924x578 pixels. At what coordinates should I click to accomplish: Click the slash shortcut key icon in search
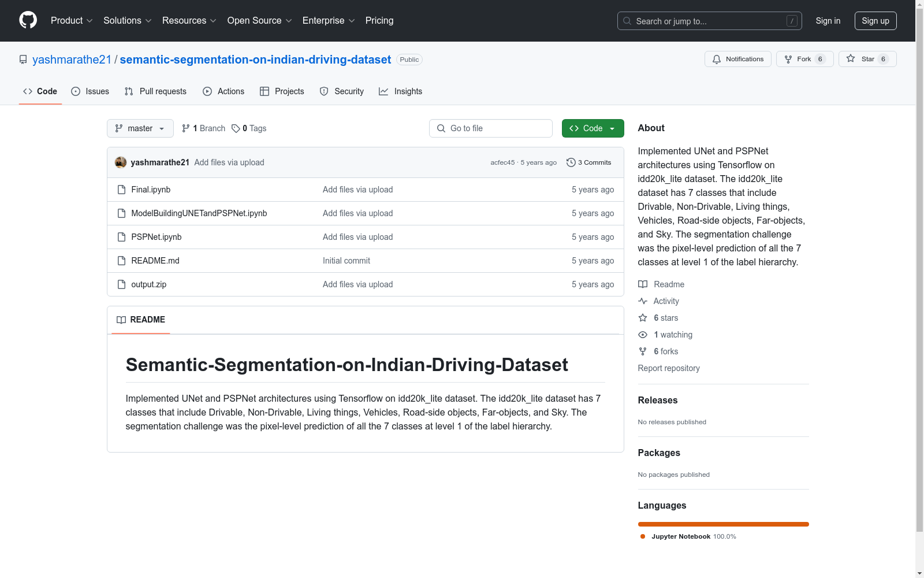point(792,21)
